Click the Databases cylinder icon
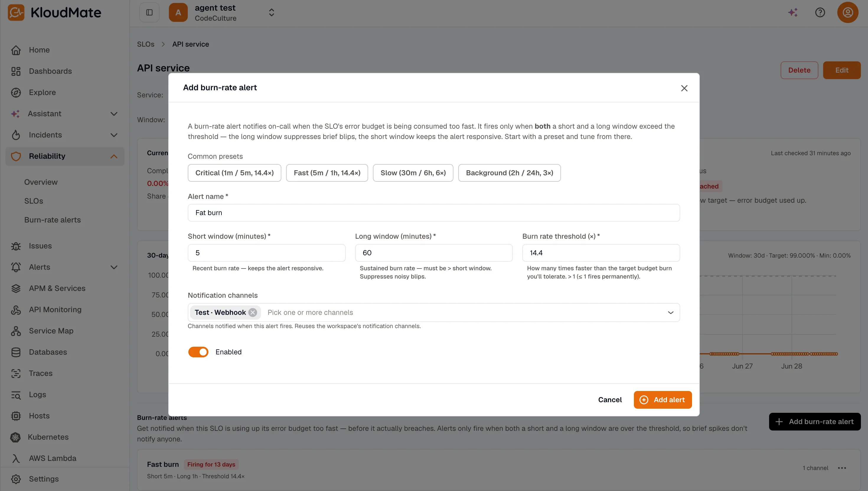The image size is (868, 491). [x=16, y=352]
